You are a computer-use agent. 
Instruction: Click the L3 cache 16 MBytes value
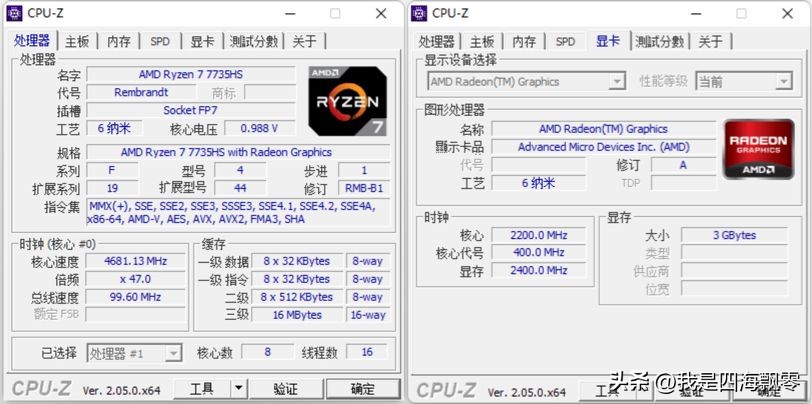pos(297,315)
